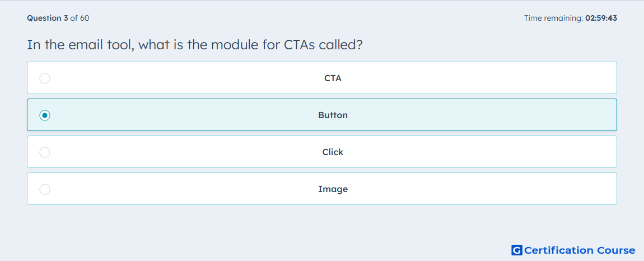Choose the Click option's radio circle

45,152
